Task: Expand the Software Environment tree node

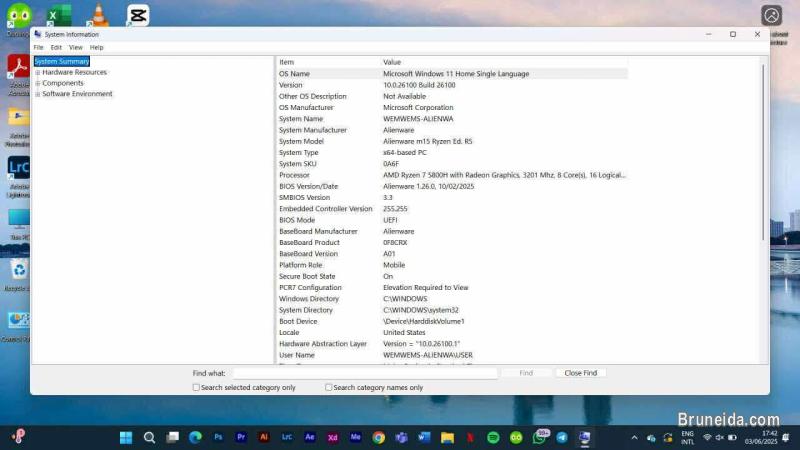Action: [x=38, y=94]
